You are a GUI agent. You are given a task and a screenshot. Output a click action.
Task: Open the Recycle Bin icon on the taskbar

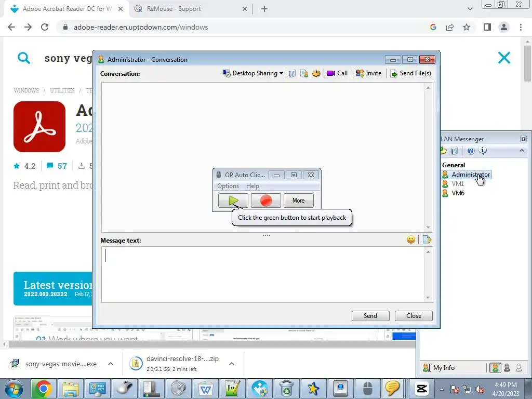point(286,389)
